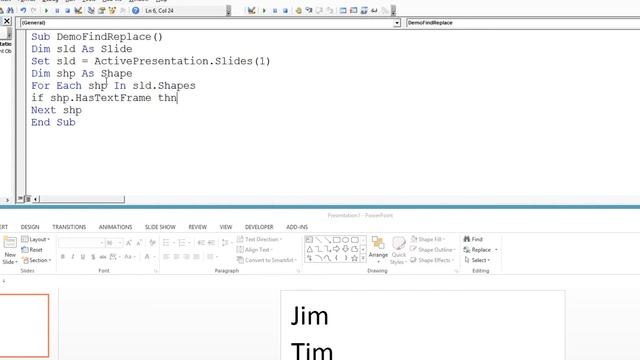Click the binoculars Find icon in VBA toolbar
Image resolution: width=640 pixels, height=360 pixels.
(10, 11)
